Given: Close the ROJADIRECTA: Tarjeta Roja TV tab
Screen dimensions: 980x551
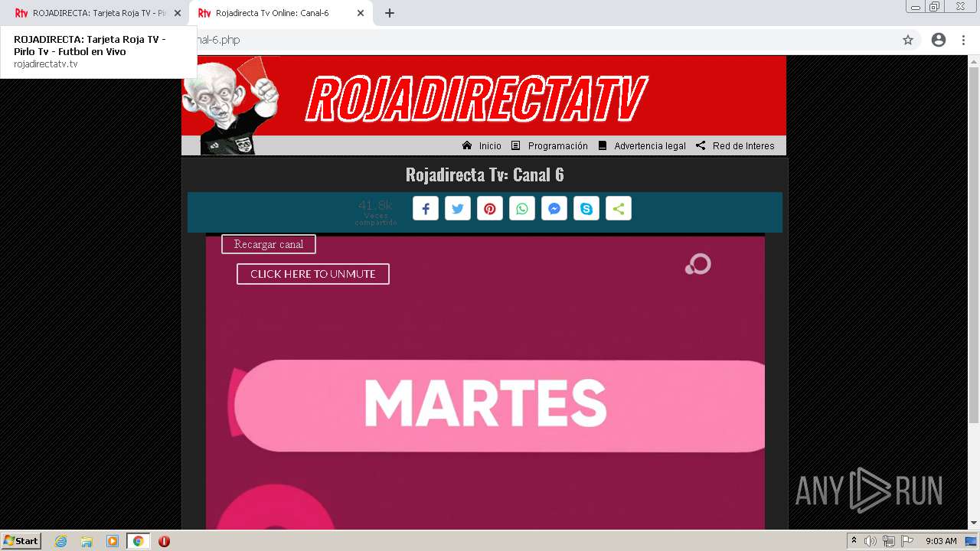Looking at the screenshot, I should 178,13.
